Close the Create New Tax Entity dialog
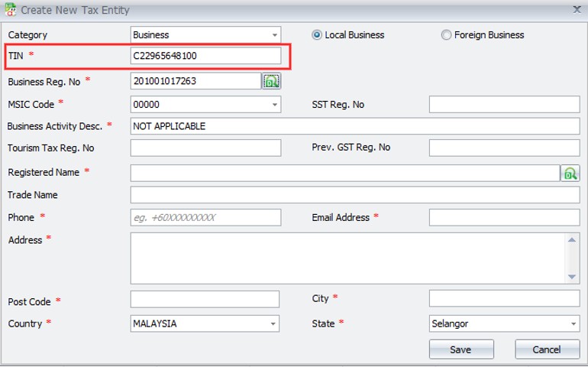This screenshot has width=588, height=367. click(577, 10)
